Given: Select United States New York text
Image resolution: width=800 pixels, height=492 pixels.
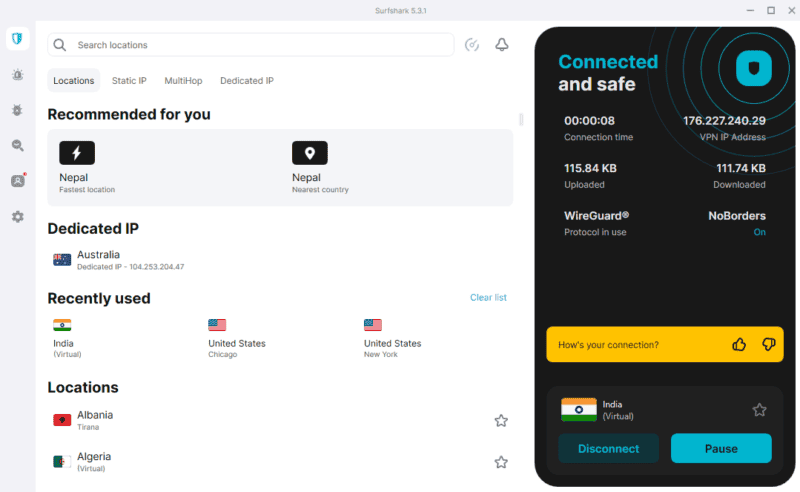Looking at the screenshot, I should pyautogui.click(x=392, y=348).
